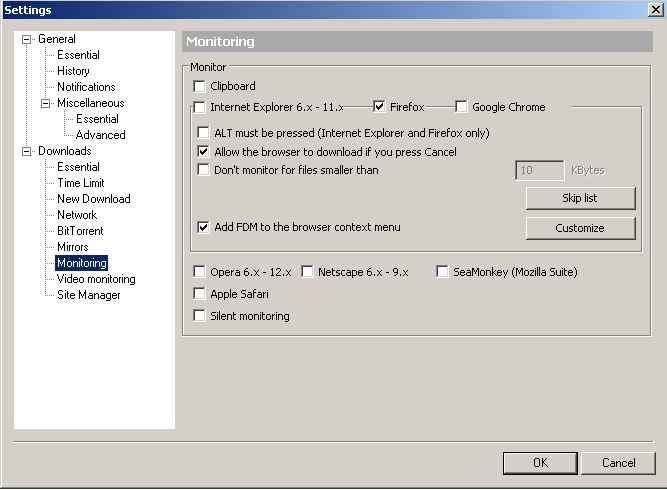Open Essential under Downloads
The width and height of the screenshot is (667, 490).
point(78,167)
